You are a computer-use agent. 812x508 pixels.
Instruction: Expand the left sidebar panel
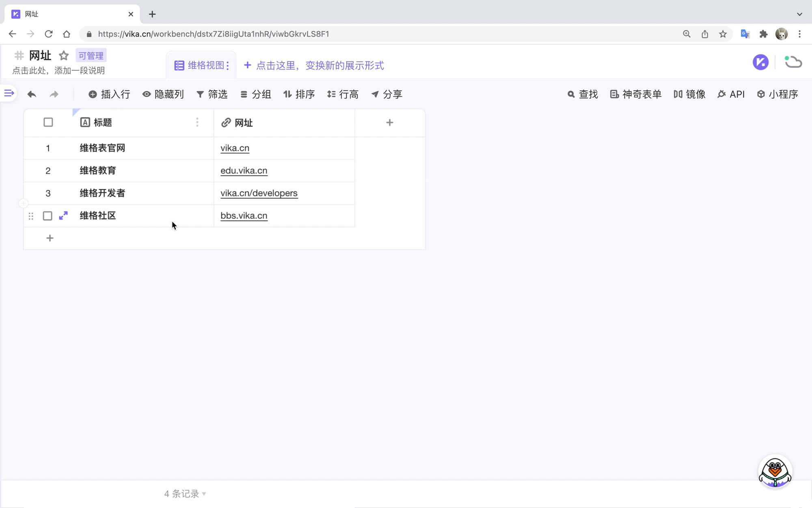tap(9, 93)
